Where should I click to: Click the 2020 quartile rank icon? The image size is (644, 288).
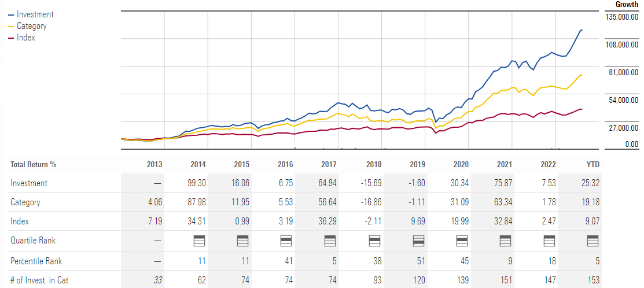pos(462,241)
